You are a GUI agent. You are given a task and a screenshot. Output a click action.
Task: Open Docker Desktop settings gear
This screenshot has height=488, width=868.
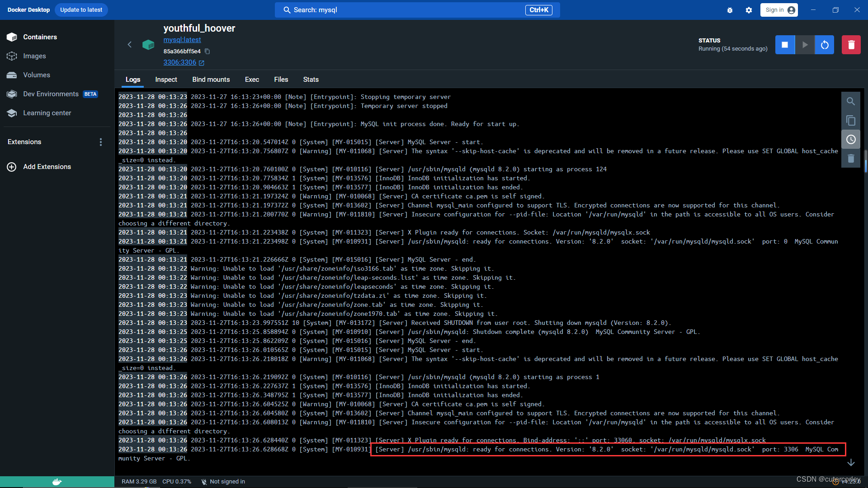[749, 10]
